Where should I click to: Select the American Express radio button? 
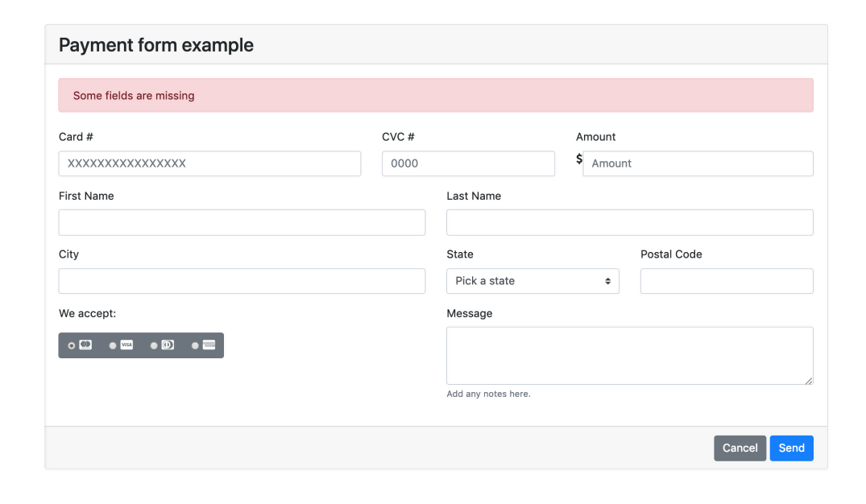[194, 345]
